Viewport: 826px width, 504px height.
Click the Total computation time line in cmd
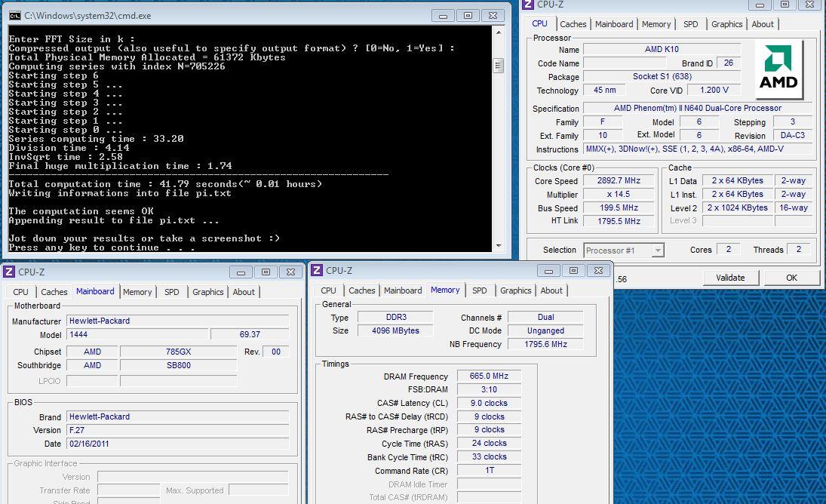[165, 184]
